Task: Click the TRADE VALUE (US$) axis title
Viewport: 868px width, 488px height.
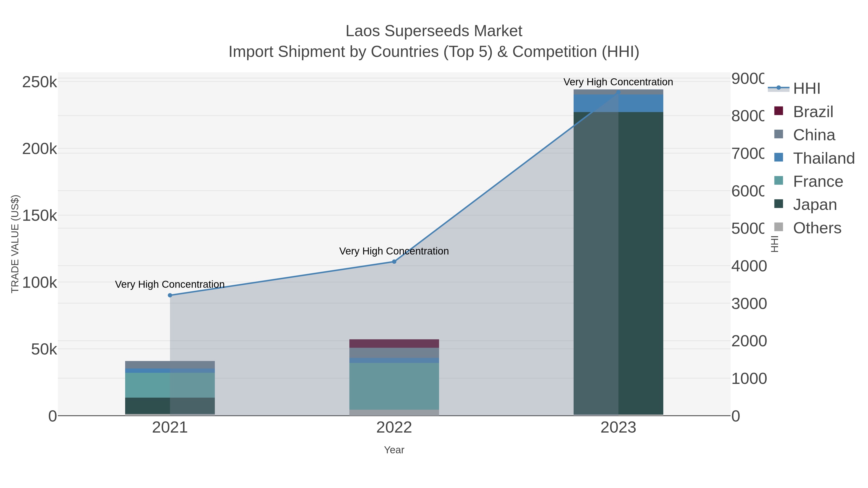Action: pyautogui.click(x=15, y=244)
